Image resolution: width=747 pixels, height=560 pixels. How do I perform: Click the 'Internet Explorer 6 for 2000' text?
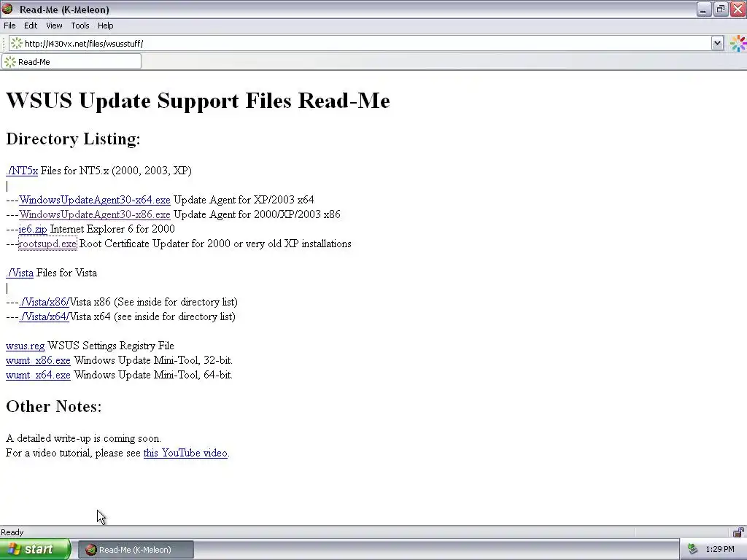pyautogui.click(x=112, y=229)
